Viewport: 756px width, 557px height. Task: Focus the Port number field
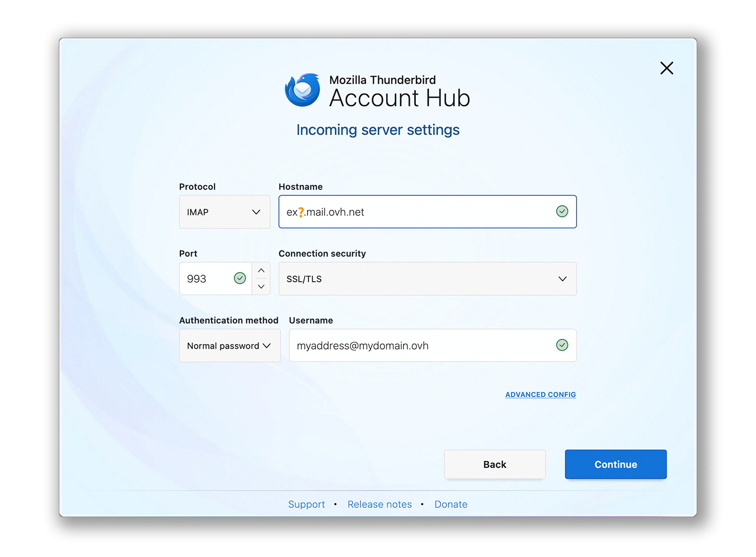(x=208, y=279)
